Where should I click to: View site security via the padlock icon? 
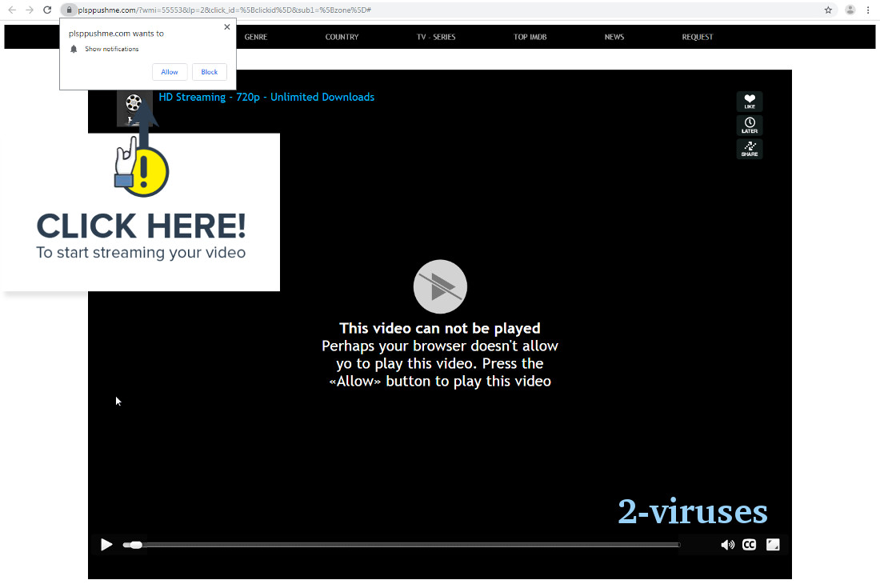pyautogui.click(x=70, y=10)
